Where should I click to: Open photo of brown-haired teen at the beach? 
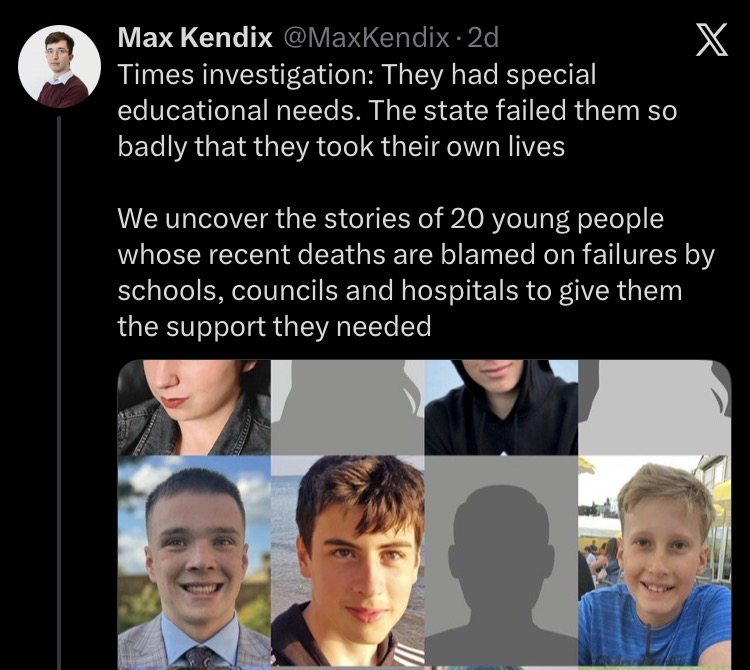tap(348, 560)
